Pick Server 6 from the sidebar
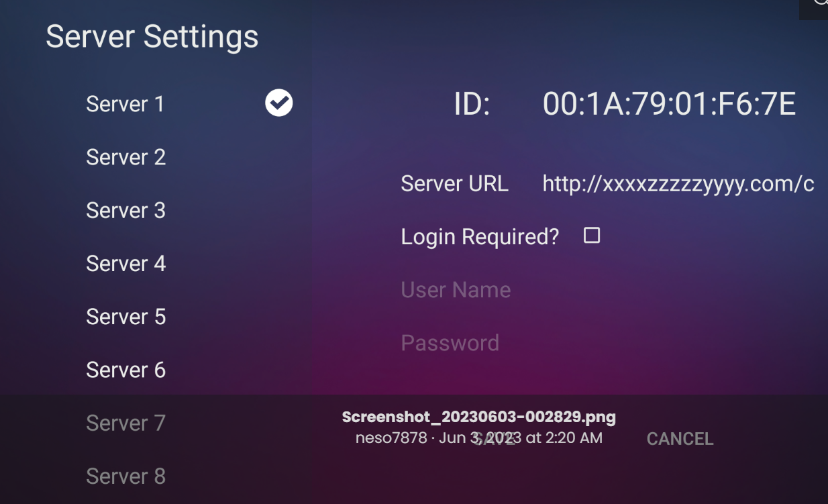 pyautogui.click(x=125, y=370)
